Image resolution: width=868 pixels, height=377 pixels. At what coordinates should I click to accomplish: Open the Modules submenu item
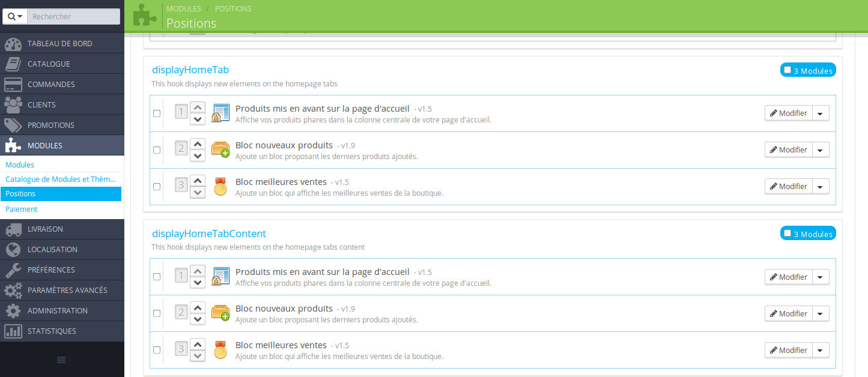[x=20, y=165]
